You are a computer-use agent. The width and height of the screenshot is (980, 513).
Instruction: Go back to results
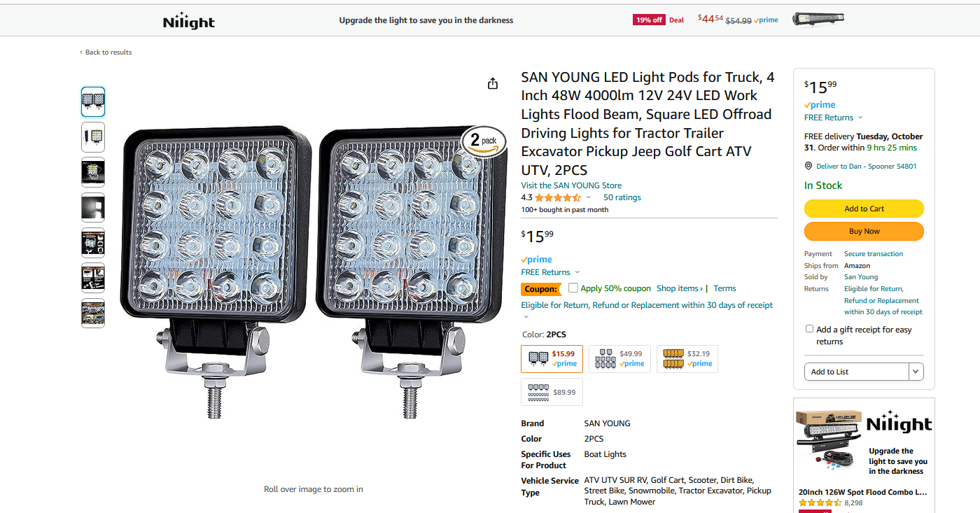[106, 52]
